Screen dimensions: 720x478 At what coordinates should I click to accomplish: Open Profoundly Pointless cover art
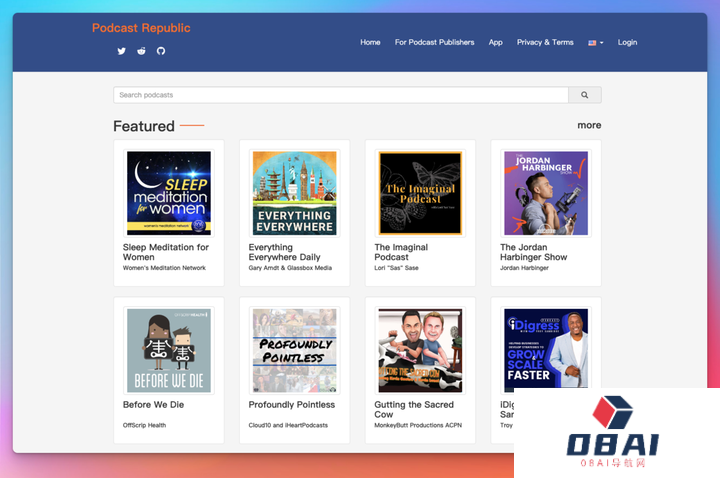click(295, 351)
